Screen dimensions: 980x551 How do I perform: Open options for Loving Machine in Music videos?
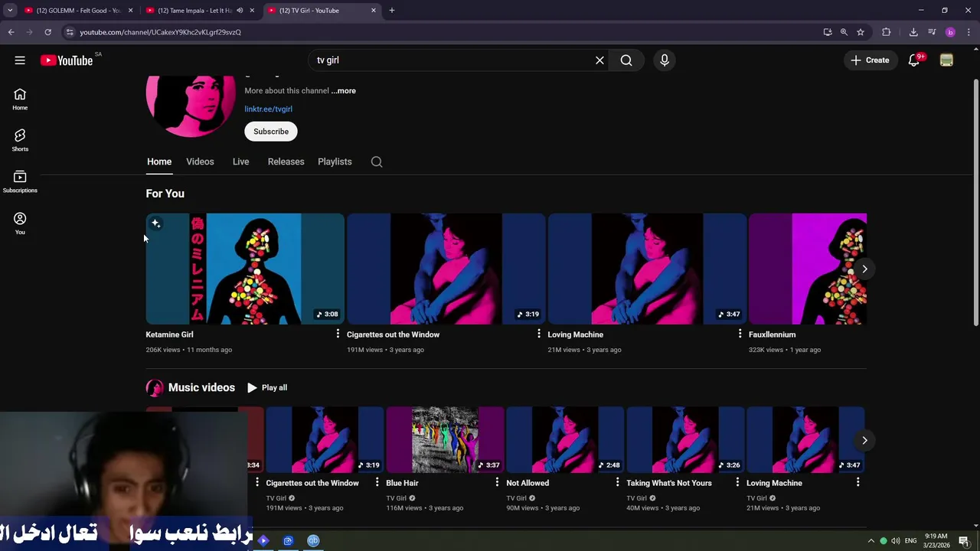pos(857,483)
